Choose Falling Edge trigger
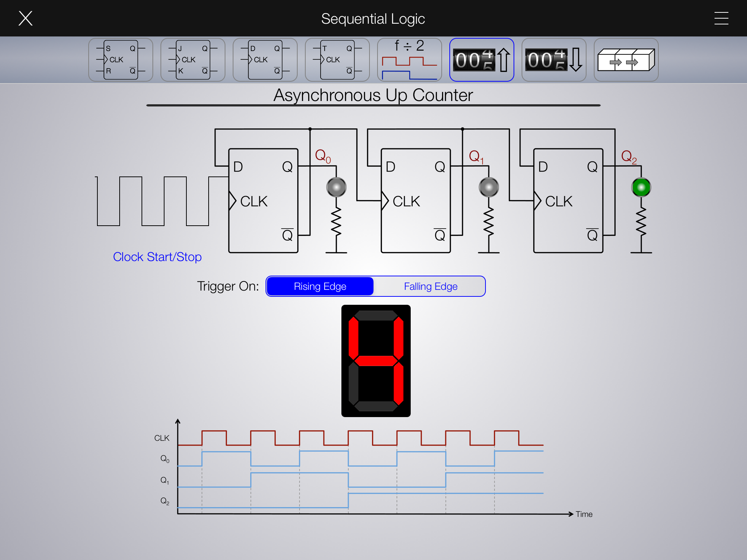Screen dimensions: 747x560 tap(430, 286)
